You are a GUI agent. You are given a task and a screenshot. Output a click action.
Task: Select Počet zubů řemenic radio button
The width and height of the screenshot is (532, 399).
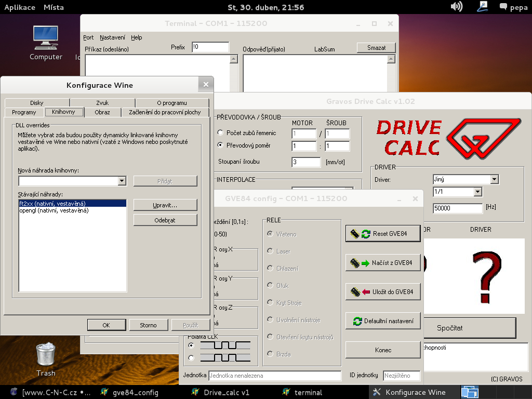[220, 133]
